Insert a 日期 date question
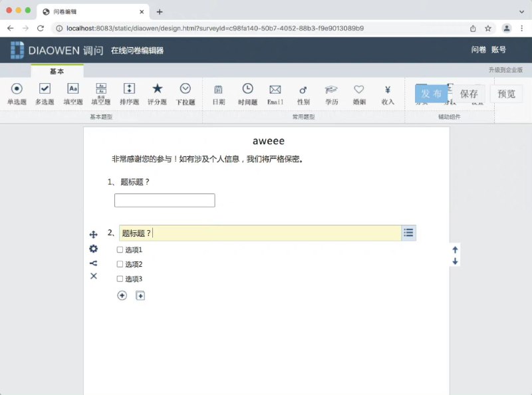The image size is (532, 395). (219, 93)
